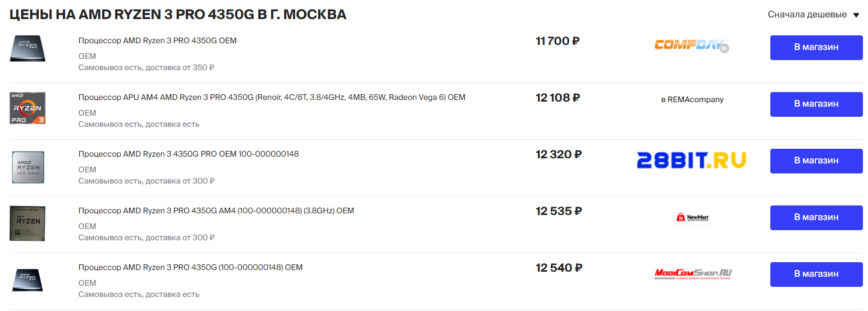The image size is (868, 311).
Task: Click "В магазин" next to 28BIT.RU
Action: pyautogui.click(x=816, y=161)
